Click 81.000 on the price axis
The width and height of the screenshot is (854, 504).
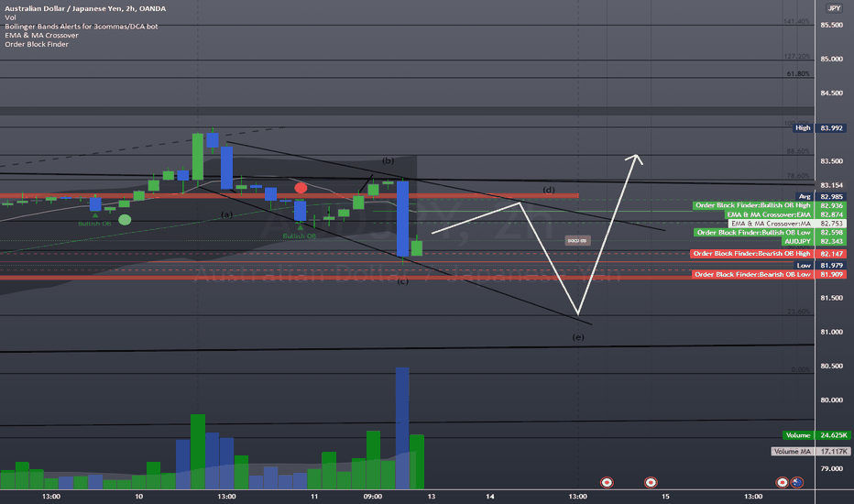click(831, 332)
